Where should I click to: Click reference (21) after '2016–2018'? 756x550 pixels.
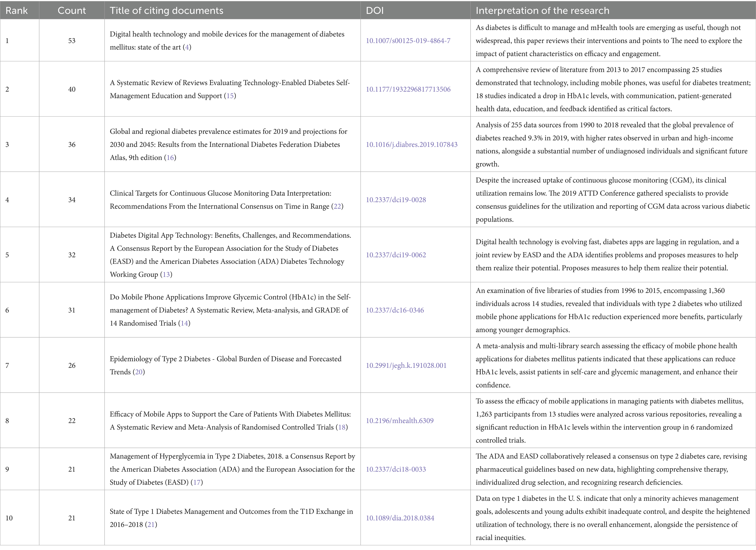[151, 525]
